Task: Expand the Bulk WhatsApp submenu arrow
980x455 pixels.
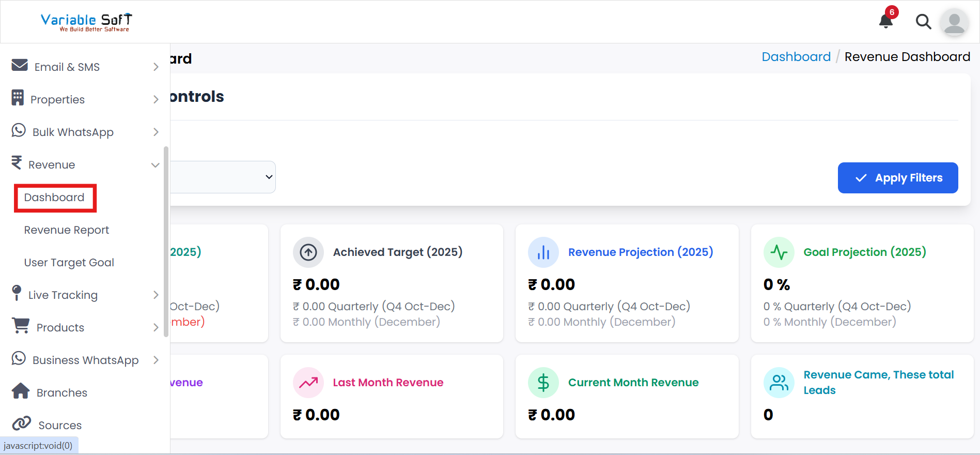Action: click(x=156, y=132)
